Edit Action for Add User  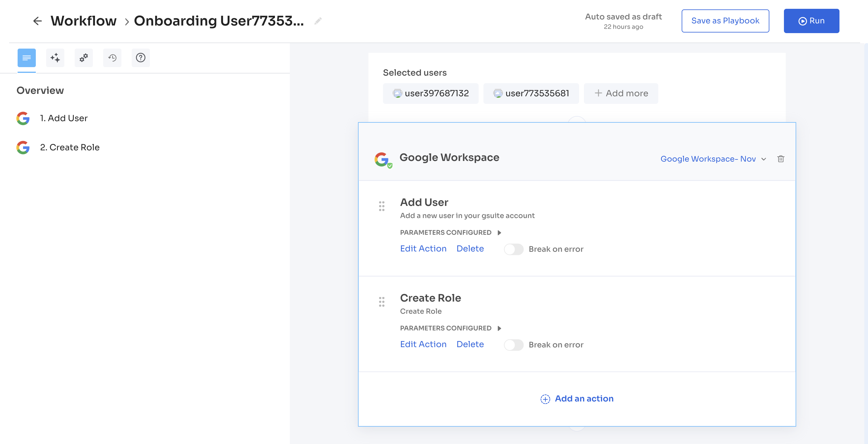[x=423, y=248]
